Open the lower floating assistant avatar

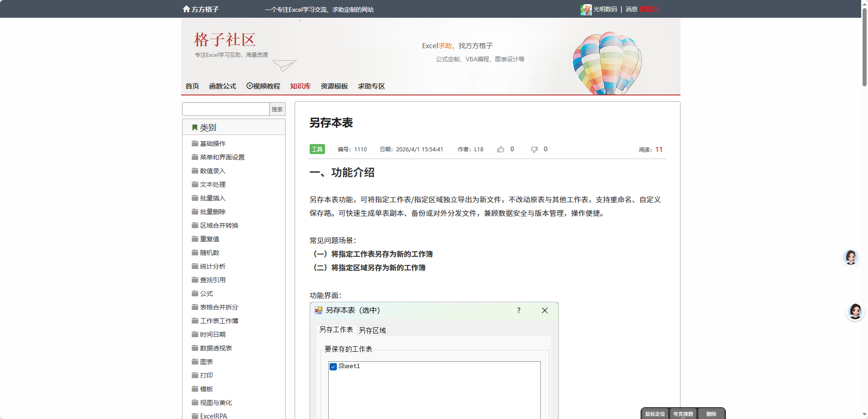pos(855,312)
